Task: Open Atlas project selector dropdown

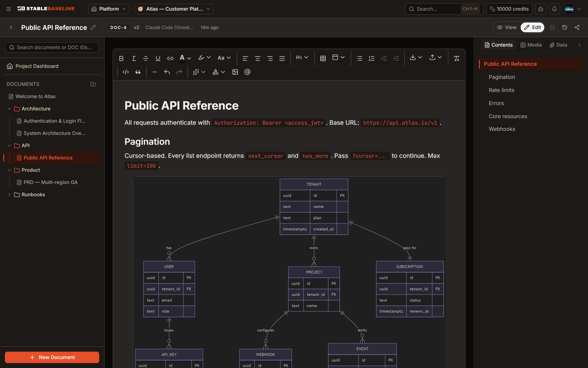Action: [174, 9]
